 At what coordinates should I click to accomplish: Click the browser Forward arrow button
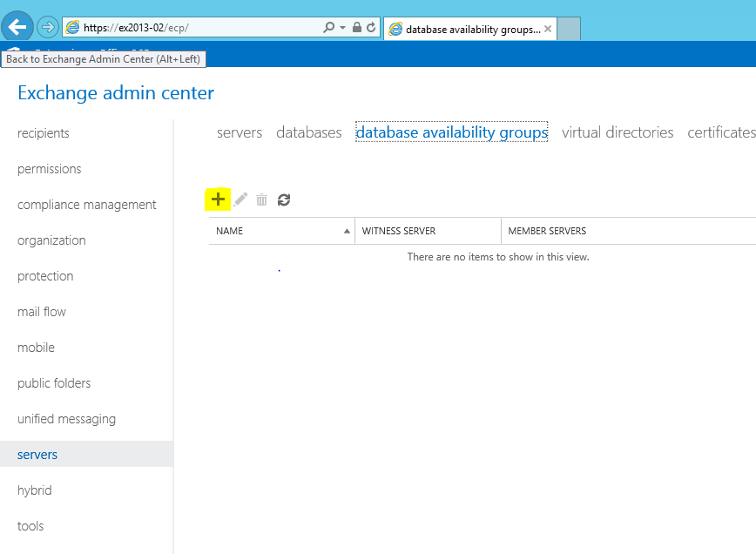(x=48, y=27)
